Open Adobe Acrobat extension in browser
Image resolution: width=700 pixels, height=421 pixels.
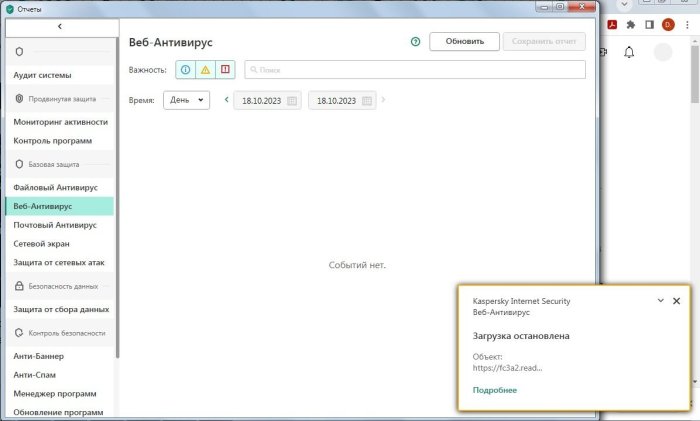612,25
